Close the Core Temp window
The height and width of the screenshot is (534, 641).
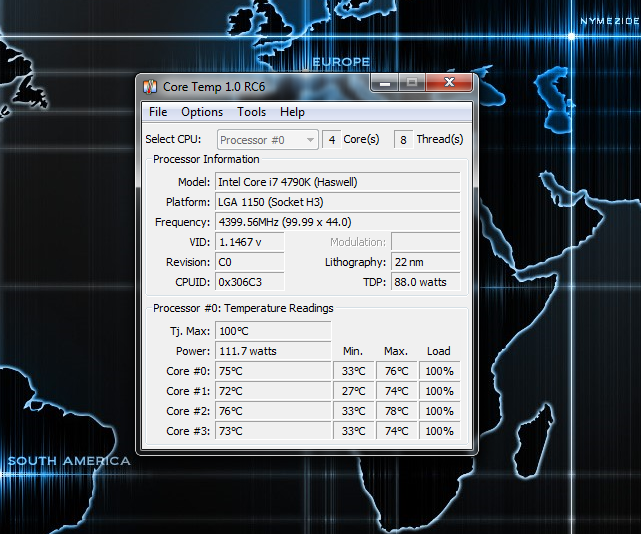(449, 83)
